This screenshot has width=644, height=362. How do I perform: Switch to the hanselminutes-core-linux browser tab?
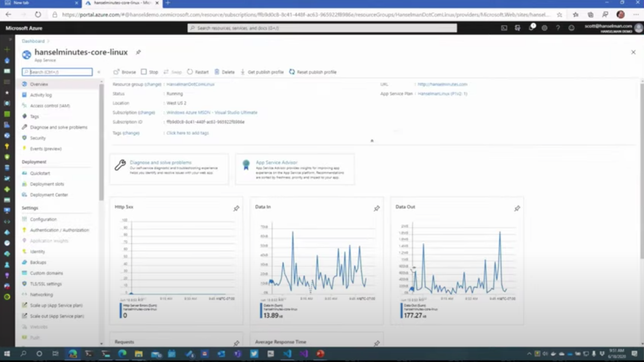point(121,3)
